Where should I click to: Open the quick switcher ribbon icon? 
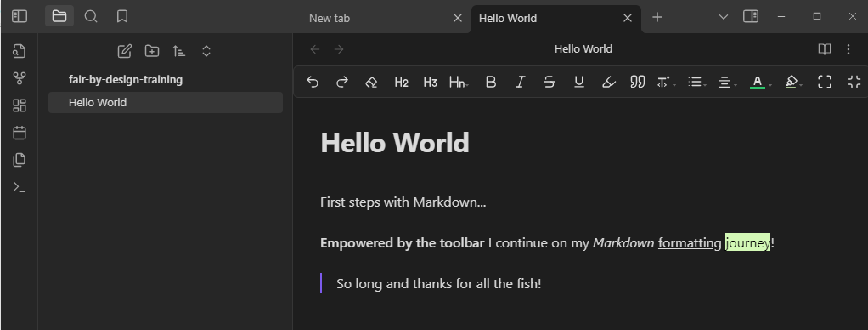(x=20, y=51)
